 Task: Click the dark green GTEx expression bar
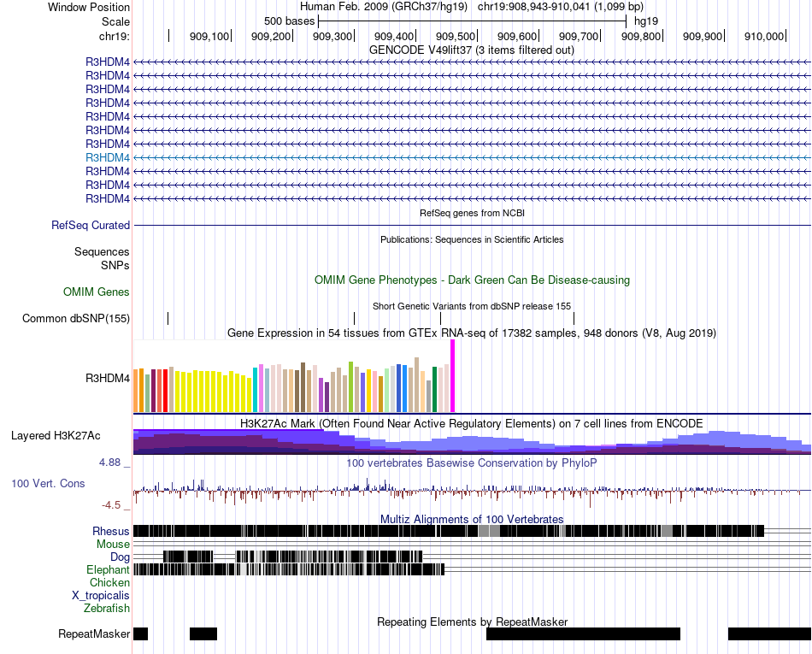tap(435, 389)
